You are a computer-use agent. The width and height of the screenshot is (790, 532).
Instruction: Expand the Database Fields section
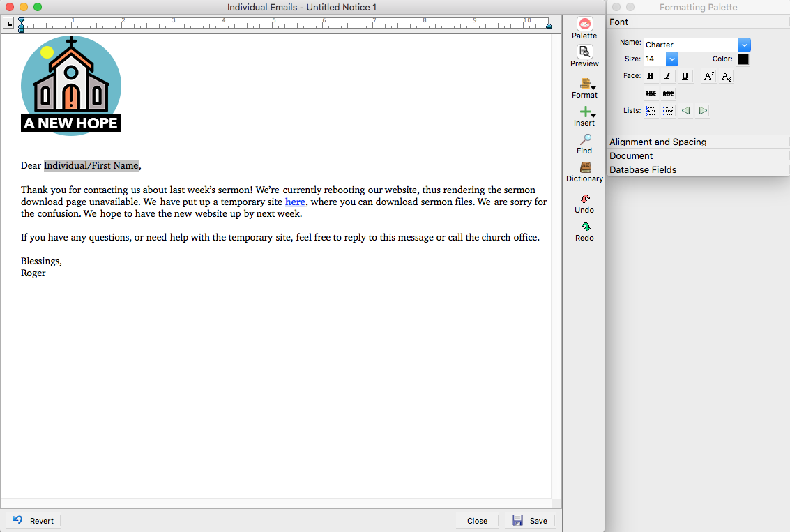coord(643,169)
